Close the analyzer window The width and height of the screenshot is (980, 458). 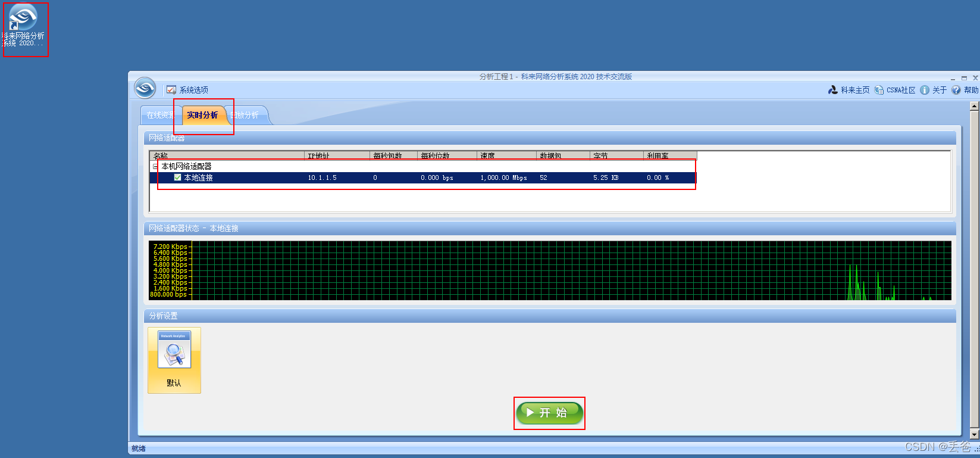975,78
